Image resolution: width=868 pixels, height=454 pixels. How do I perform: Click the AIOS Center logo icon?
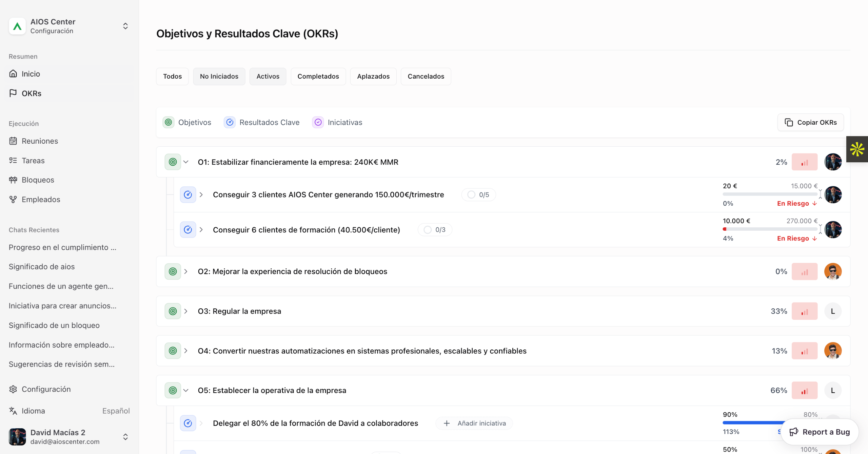[17, 26]
